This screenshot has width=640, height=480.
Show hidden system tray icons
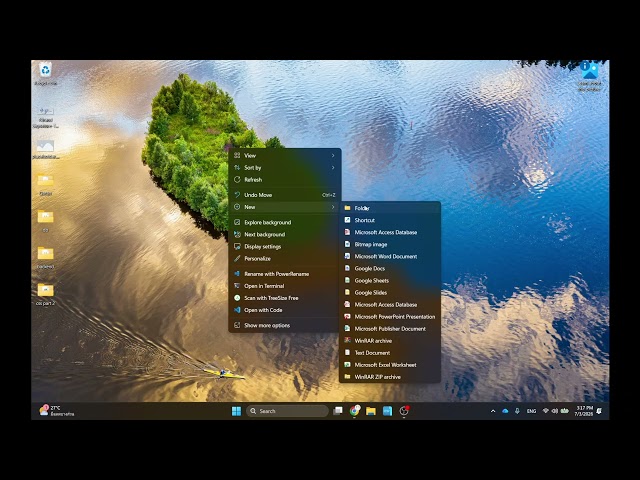[493, 411]
